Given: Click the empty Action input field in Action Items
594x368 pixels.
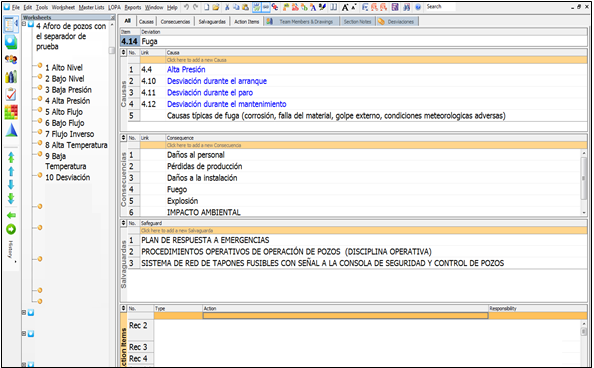Looking at the screenshot, I should [x=345, y=316].
